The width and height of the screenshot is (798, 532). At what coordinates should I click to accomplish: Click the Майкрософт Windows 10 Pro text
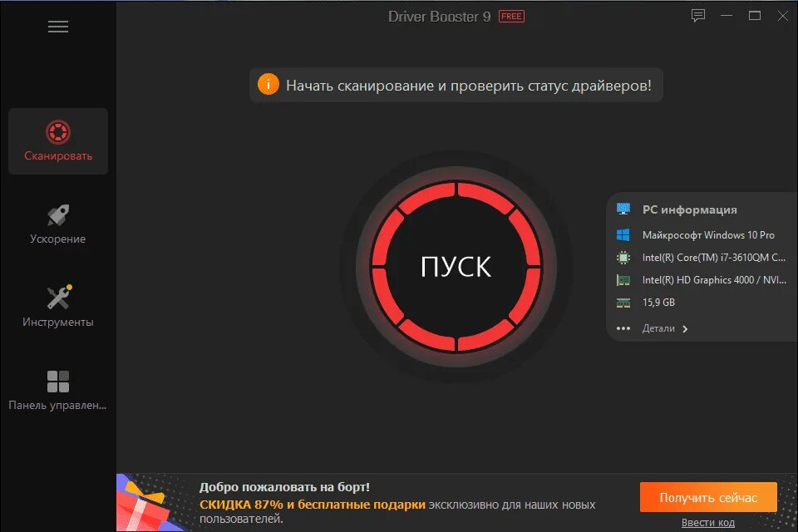click(708, 235)
